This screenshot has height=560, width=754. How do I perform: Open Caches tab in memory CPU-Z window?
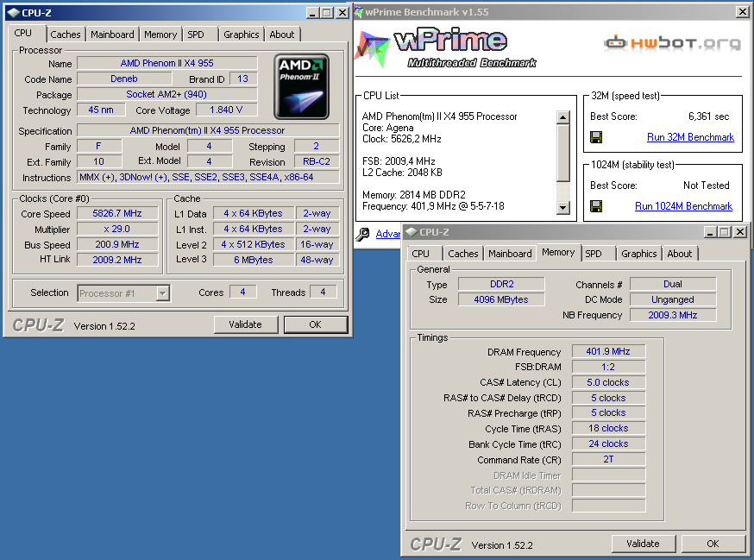tap(463, 254)
